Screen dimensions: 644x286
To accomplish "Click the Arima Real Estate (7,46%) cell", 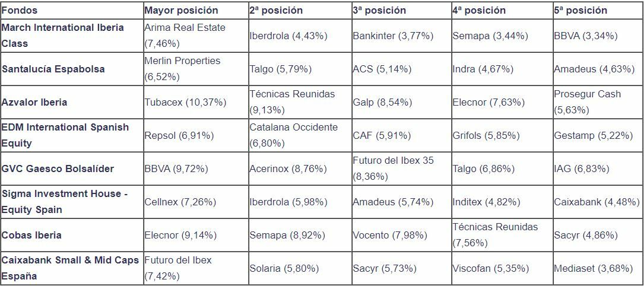I will (x=185, y=36).
